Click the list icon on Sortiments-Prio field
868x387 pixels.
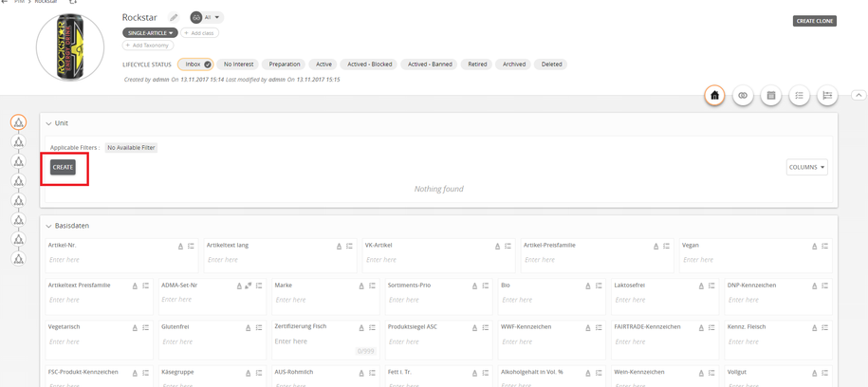click(x=486, y=286)
